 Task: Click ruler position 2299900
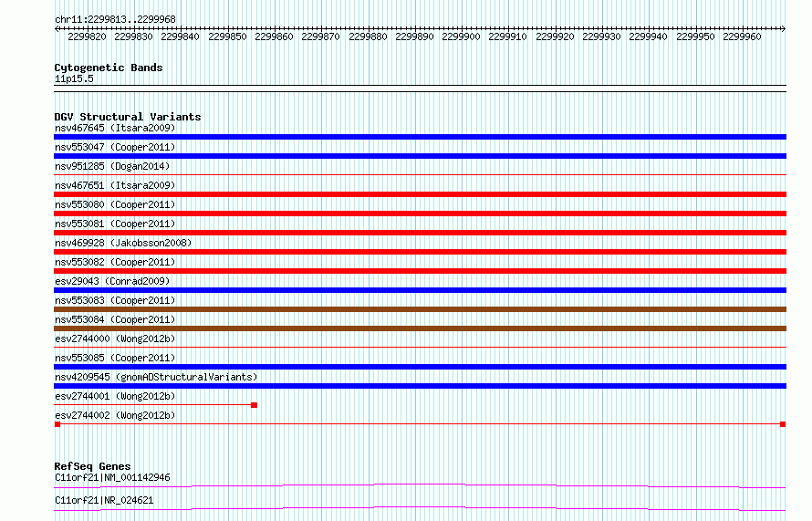(461, 36)
